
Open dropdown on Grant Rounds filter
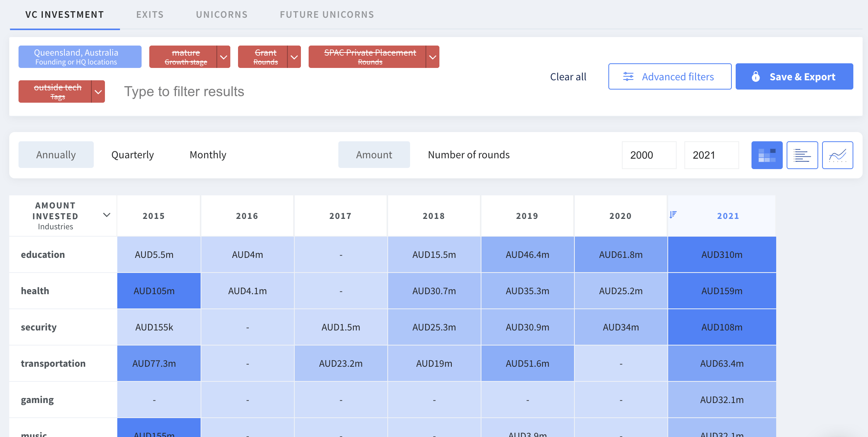(294, 57)
